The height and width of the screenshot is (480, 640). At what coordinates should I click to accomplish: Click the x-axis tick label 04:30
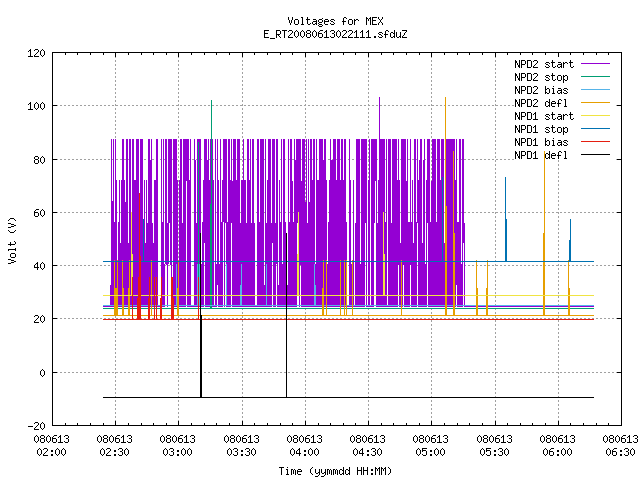pyautogui.click(x=367, y=452)
